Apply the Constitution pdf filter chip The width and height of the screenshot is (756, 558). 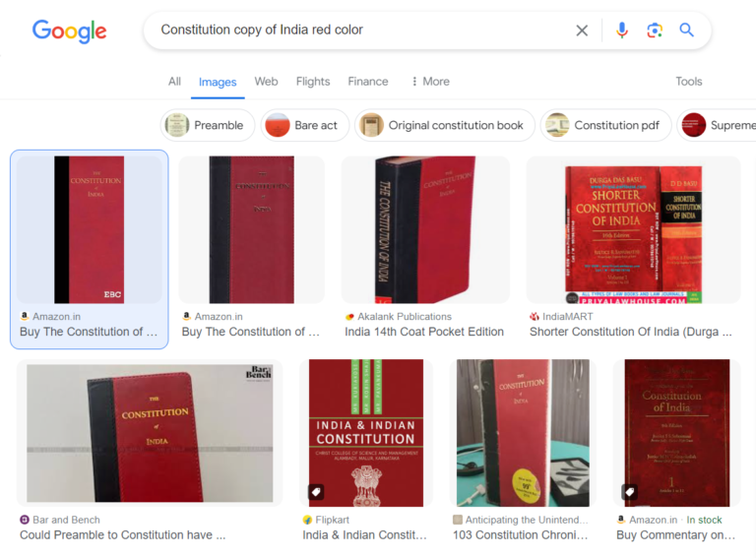[605, 125]
